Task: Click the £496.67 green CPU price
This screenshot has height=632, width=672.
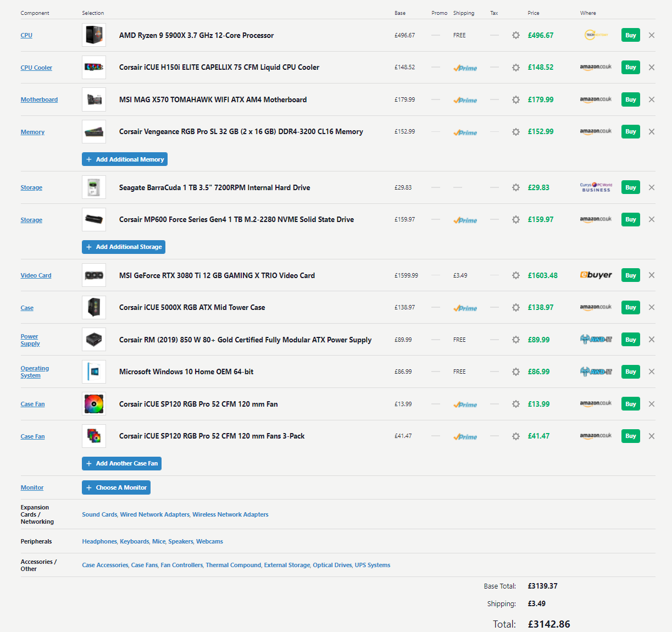Action: (x=541, y=35)
